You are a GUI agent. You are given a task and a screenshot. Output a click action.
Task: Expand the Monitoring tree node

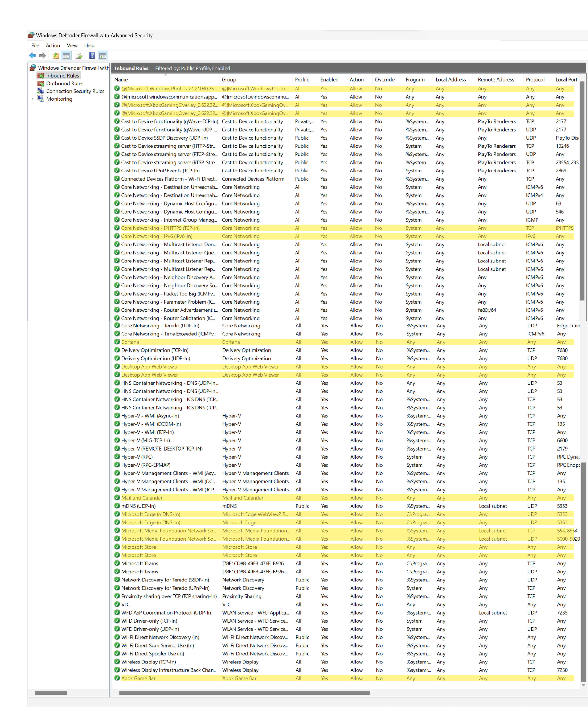tap(32, 99)
